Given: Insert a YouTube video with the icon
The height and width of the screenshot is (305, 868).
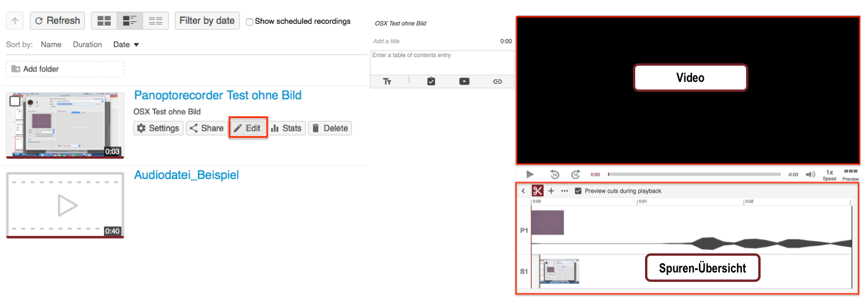Looking at the screenshot, I should point(464,81).
